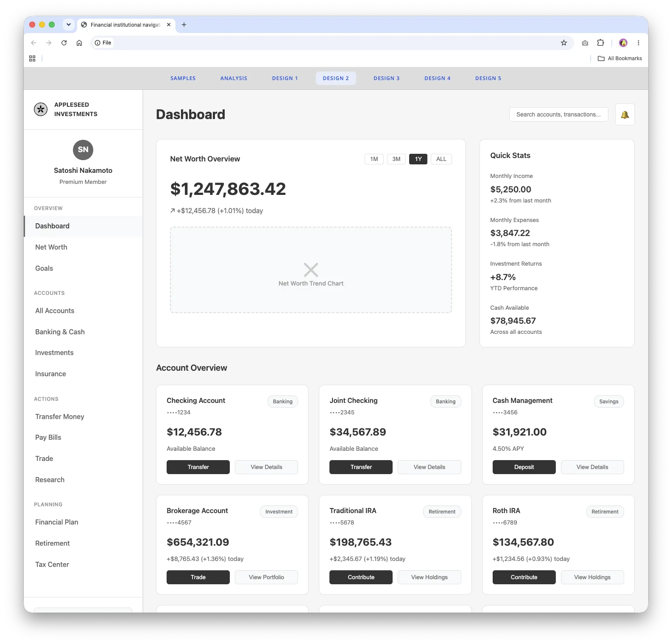Switch to the Analysis tab
672x644 pixels.
234,78
